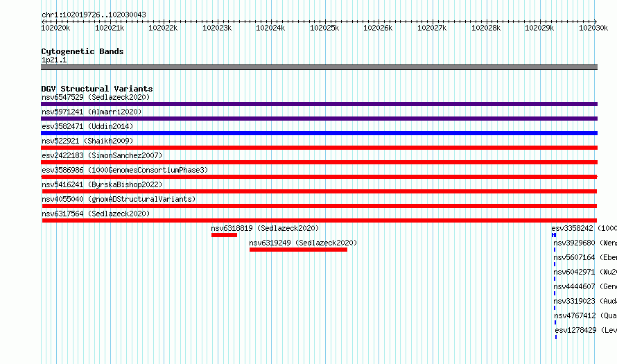Viewport: 617px width, 364px height.
Task: Click the red bar under esv3586986
Action: point(319,177)
